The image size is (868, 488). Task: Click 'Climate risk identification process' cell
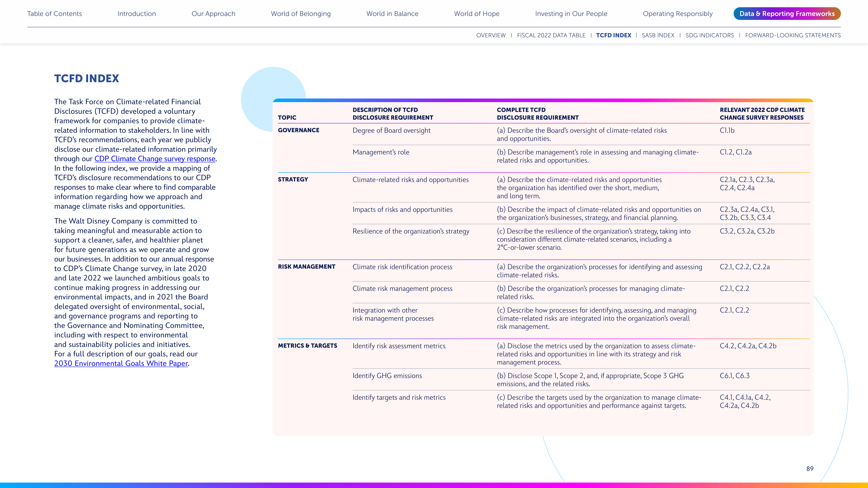point(402,267)
